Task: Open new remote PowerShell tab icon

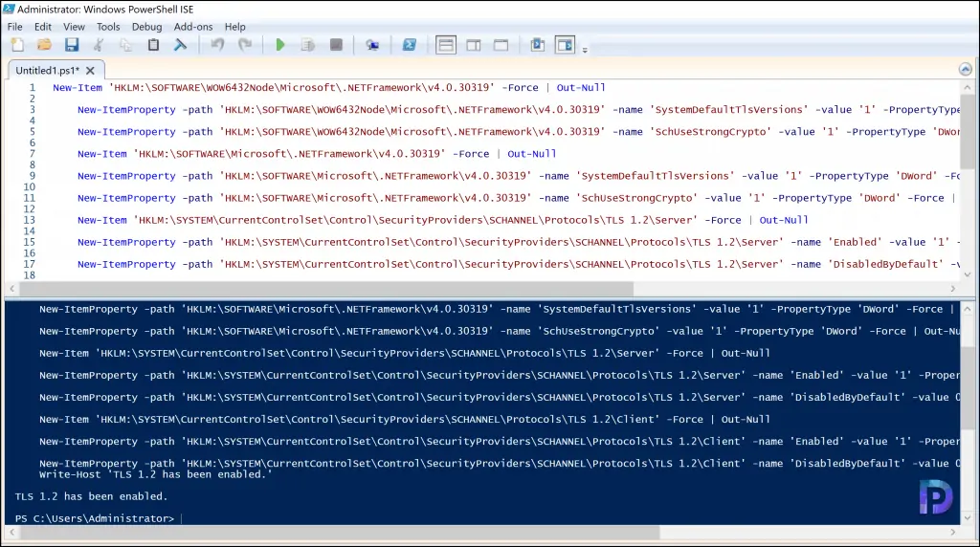Action: 372,45
